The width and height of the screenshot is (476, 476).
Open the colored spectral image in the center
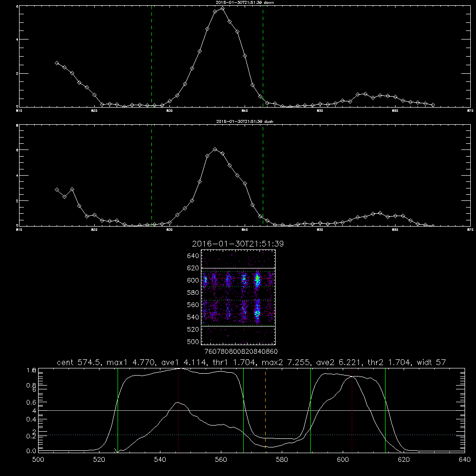pos(238,297)
